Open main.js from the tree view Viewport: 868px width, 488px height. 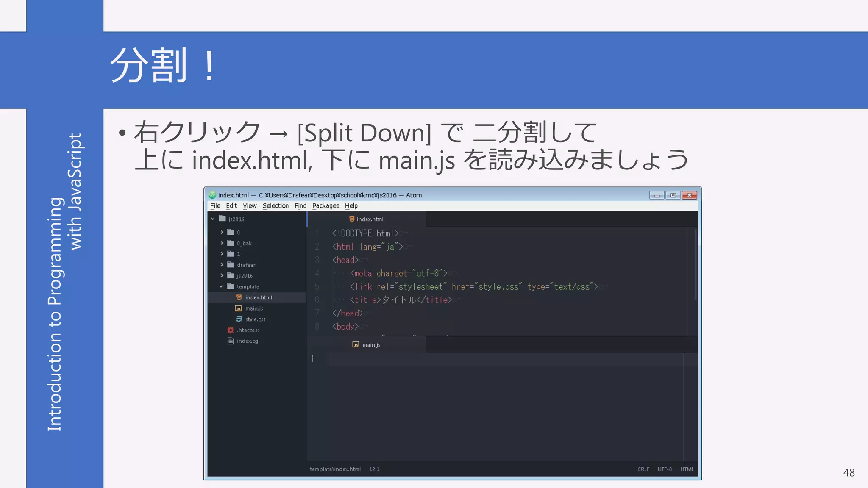254,308
